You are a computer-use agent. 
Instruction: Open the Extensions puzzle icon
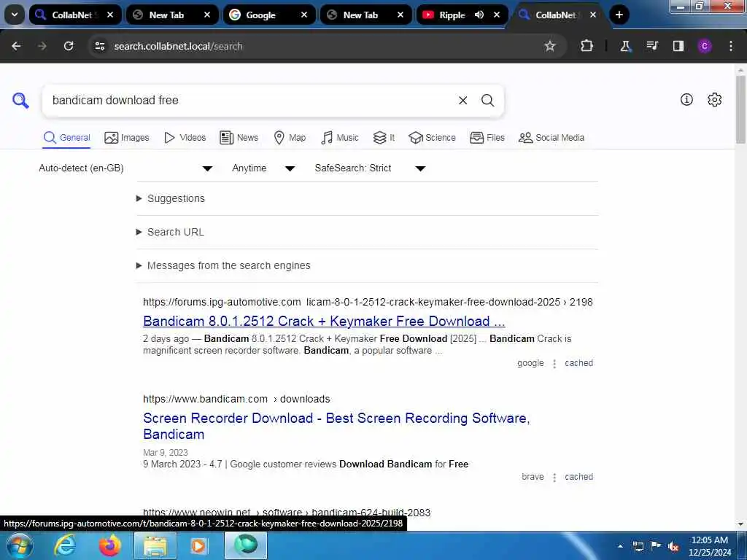[x=587, y=46]
